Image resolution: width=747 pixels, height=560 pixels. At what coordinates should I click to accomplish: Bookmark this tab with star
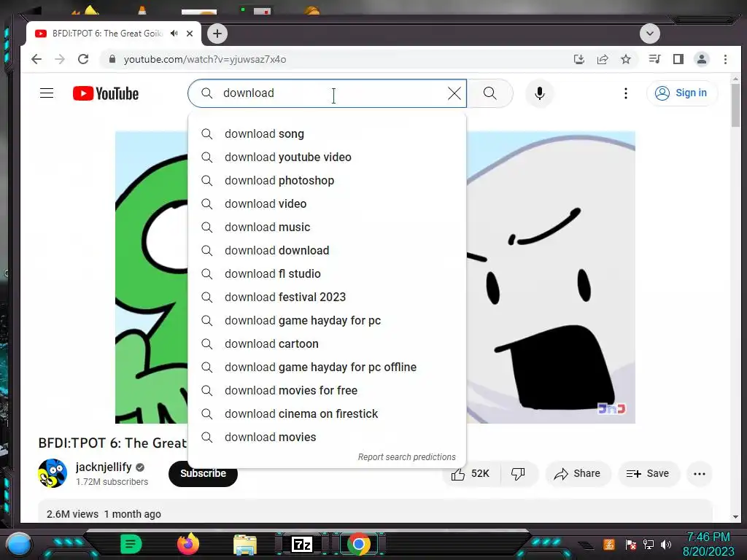626,59
